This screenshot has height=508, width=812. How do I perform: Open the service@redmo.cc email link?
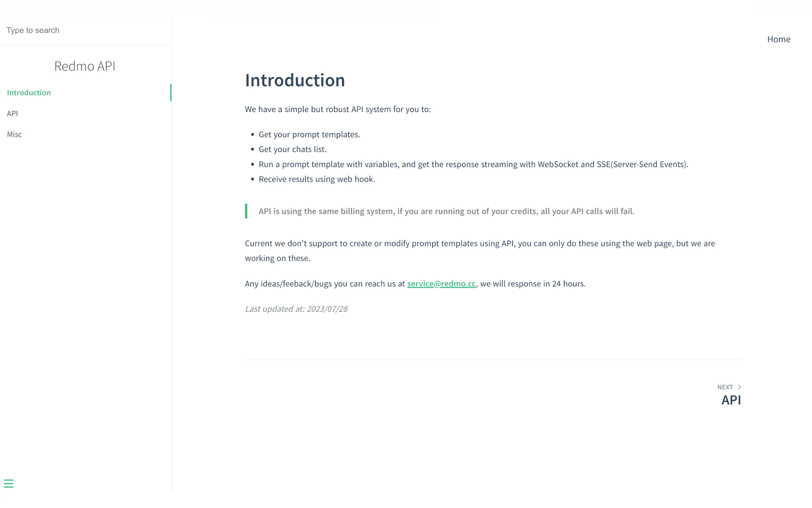tap(441, 283)
